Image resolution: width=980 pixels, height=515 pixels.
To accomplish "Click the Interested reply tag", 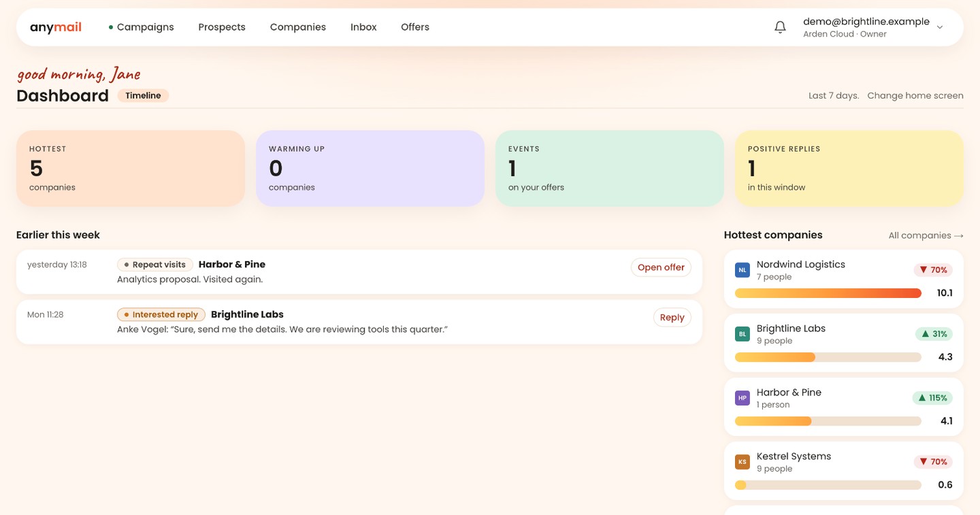I will 161,315.
